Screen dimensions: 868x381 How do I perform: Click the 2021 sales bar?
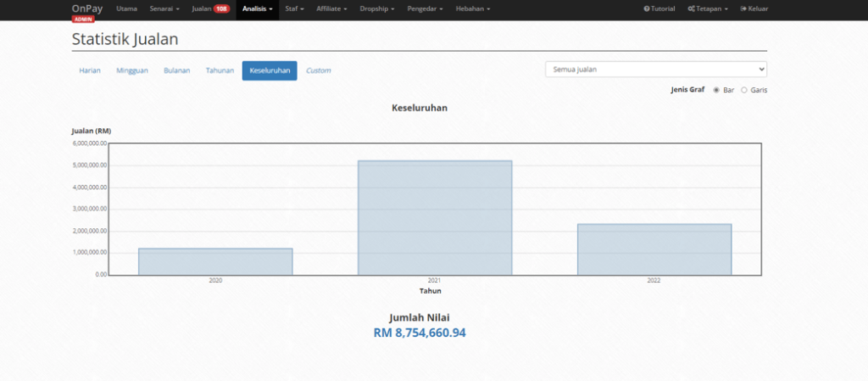pyautogui.click(x=435, y=217)
